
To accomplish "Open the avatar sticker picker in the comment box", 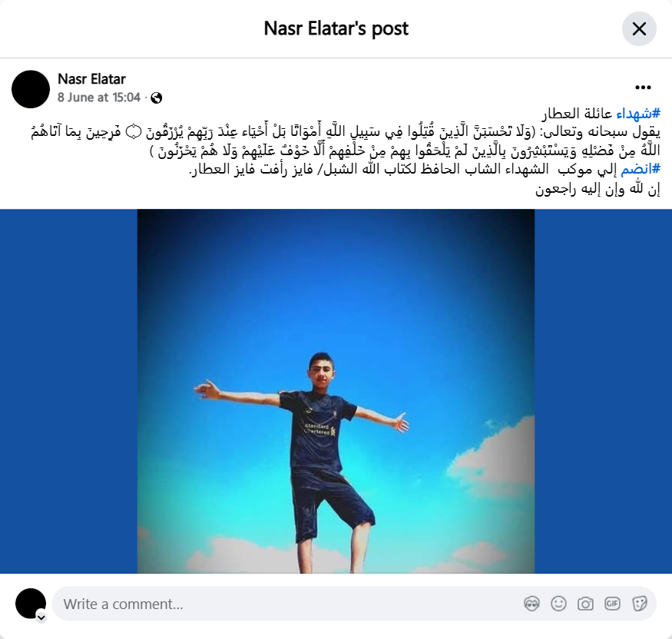I will coord(531,604).
